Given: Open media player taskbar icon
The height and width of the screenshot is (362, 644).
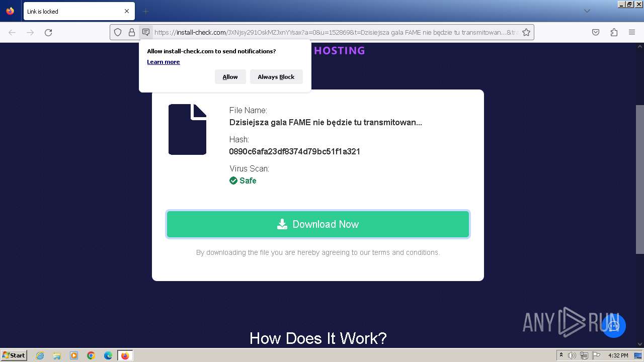Looking at the screenshot, I should click(74, 355).
